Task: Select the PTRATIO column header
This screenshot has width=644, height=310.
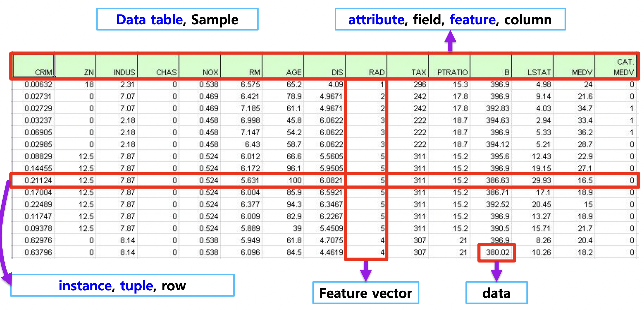Action: tap(450, 66)
